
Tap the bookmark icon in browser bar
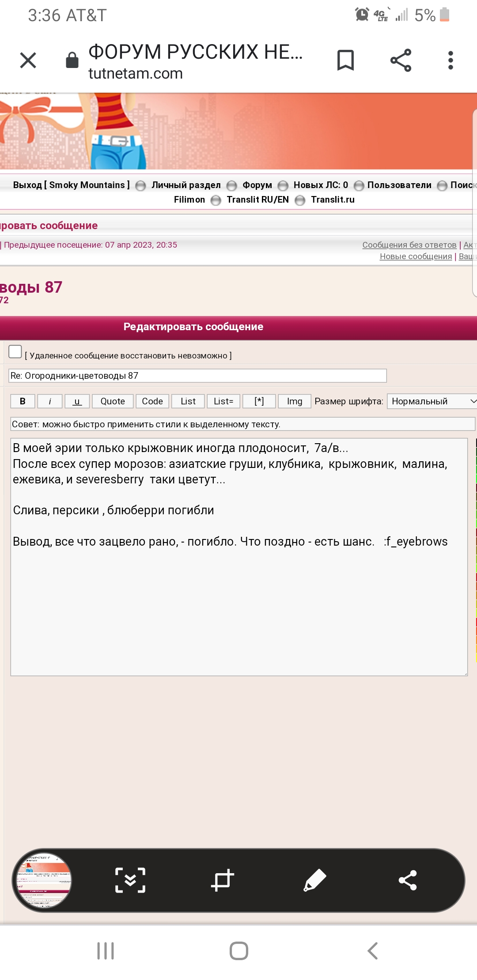pos(345,60)
